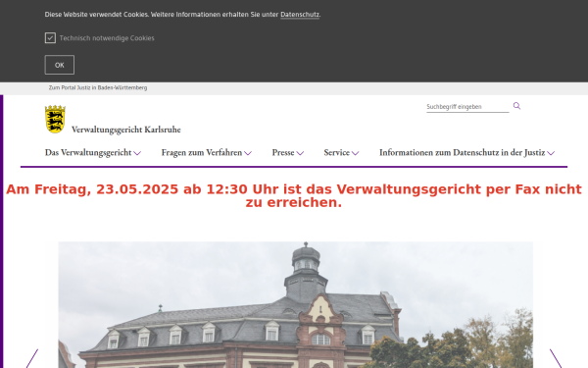The image size is (588, 368).
Task: Focus the Suchbegriff eingeben search field
Action: point(467,107)
